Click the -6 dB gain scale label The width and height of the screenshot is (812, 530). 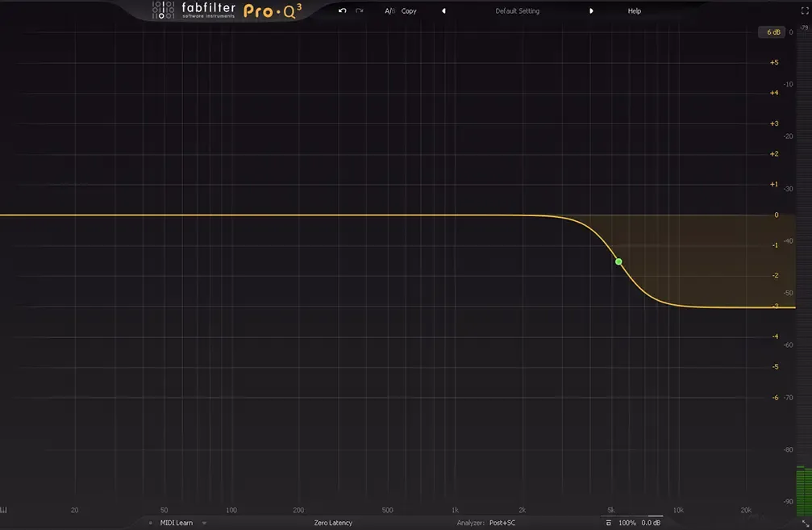click(775, 398)
